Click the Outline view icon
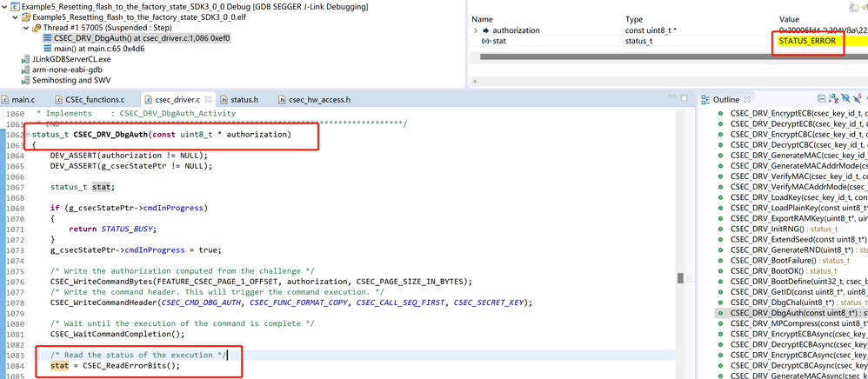 (x=705, y=100)
